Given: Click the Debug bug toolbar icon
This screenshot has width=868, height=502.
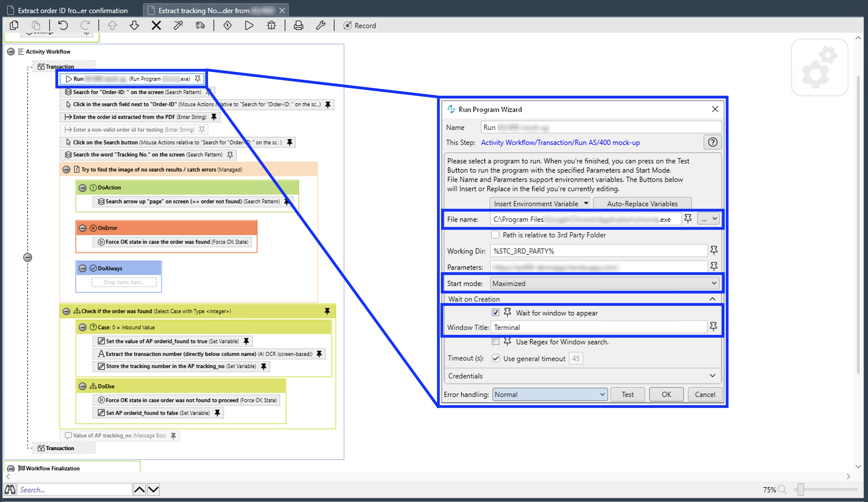Looking at the screenshot, I should tap(271, 25).
